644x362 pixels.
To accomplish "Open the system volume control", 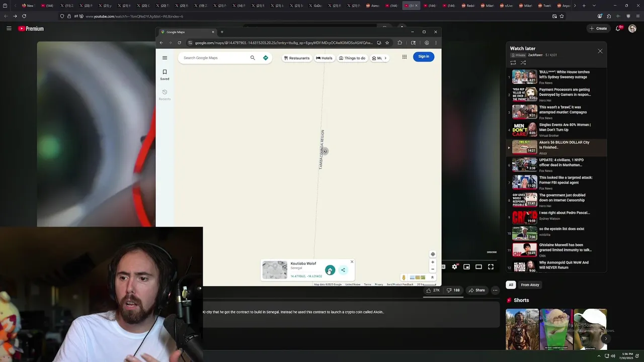I will tap(613, 356).
